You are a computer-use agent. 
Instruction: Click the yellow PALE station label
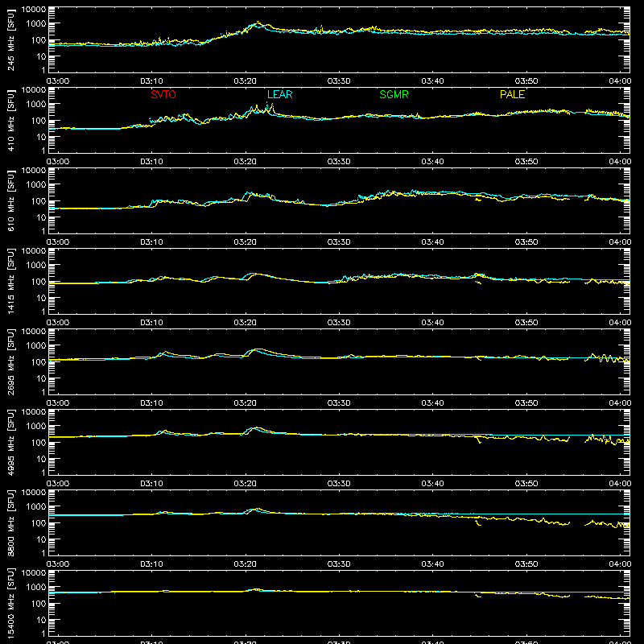tap(512, 94)
